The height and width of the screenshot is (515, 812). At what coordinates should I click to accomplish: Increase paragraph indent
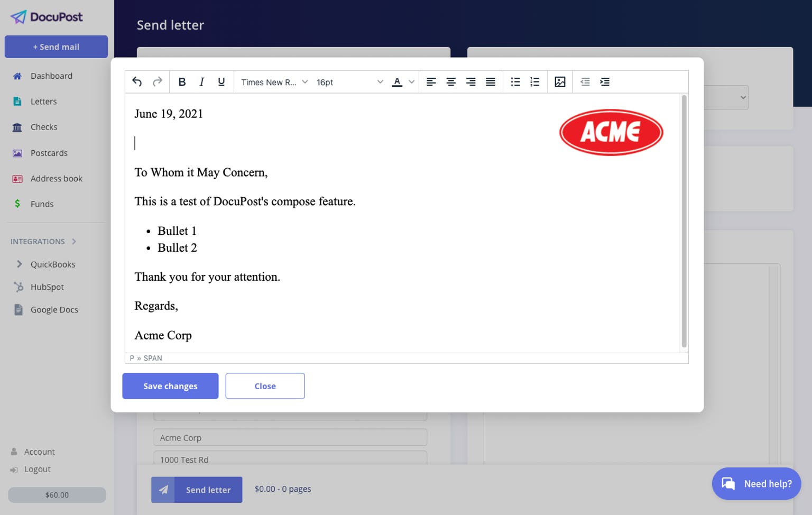pyautogui.click(x=605, y=82)
